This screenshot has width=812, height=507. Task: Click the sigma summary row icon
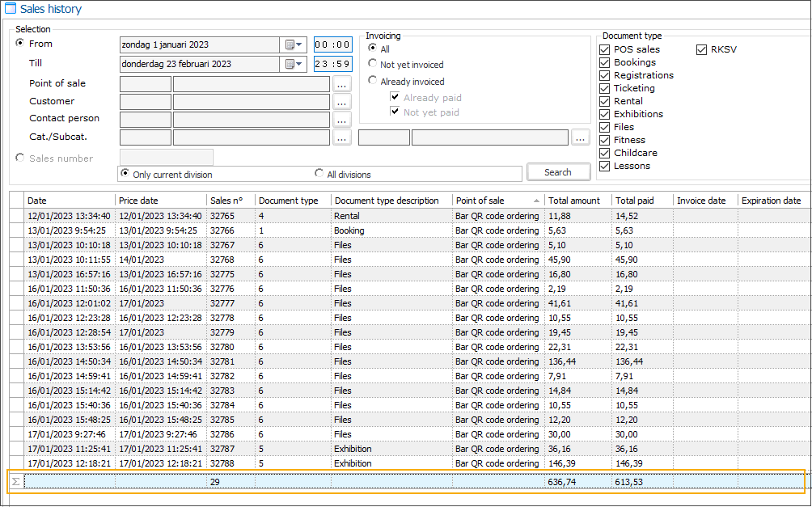[15, 481]
